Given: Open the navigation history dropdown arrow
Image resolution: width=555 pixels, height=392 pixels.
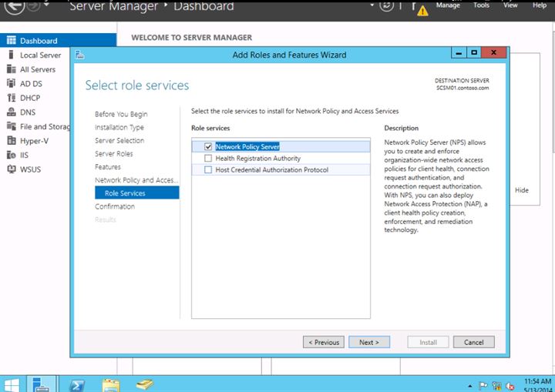Looking at the screenshot, I should (46, 5).
